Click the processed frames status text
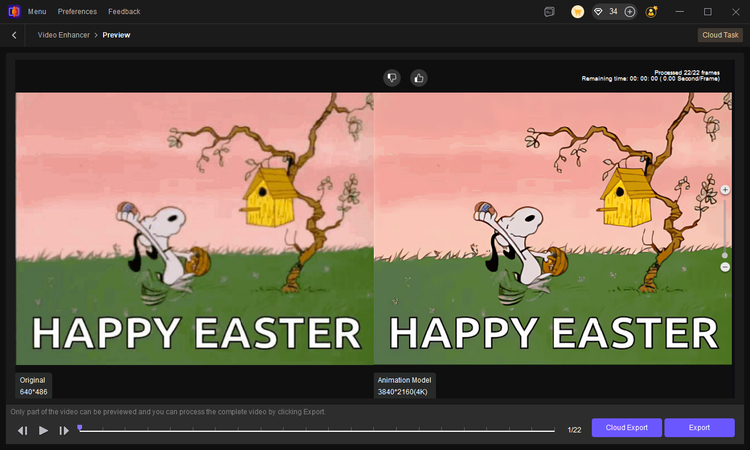This screenshot has width=750, height=450. [687, 72]
